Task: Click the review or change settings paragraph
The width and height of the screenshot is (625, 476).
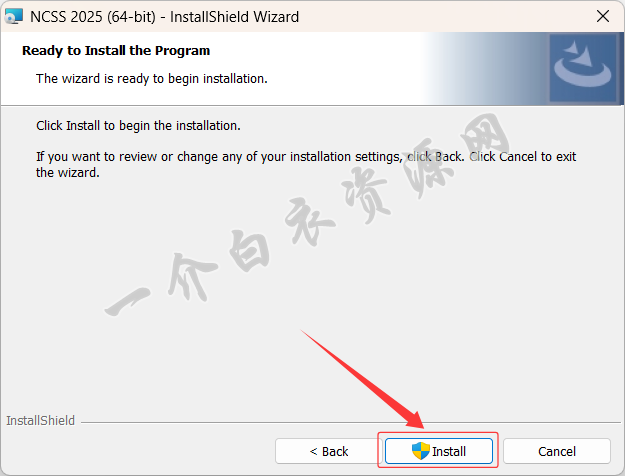Action: click(x=306, y=164)
